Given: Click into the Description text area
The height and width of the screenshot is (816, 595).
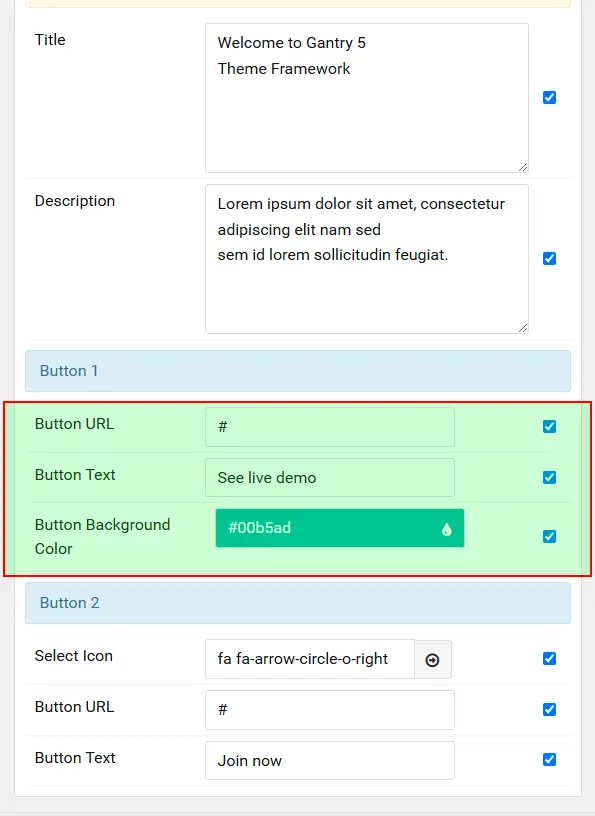Looking at the screenshot, I should tap(366, 259).
